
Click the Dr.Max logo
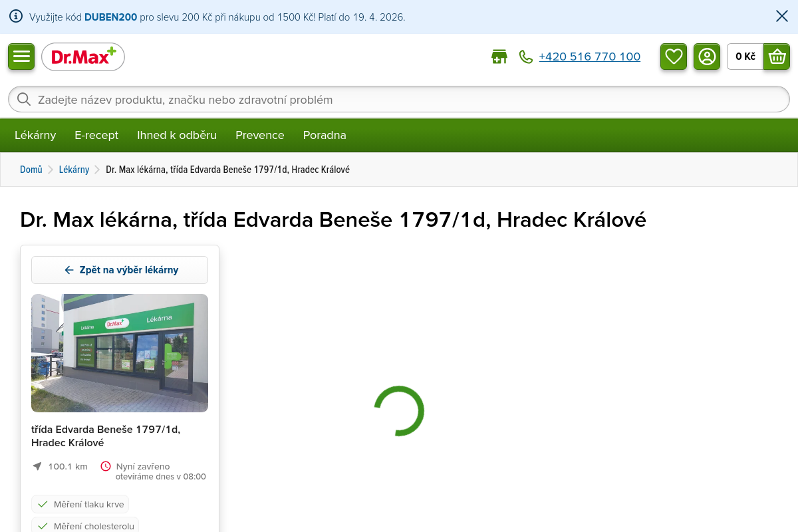click(x=83, y=57)
